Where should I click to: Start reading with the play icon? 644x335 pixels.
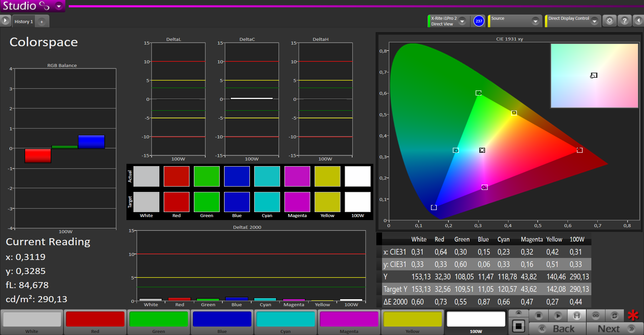558,316
